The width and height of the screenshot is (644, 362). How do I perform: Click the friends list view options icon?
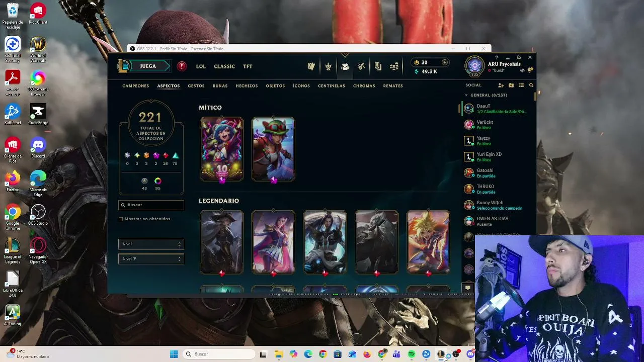coord(521,85)
